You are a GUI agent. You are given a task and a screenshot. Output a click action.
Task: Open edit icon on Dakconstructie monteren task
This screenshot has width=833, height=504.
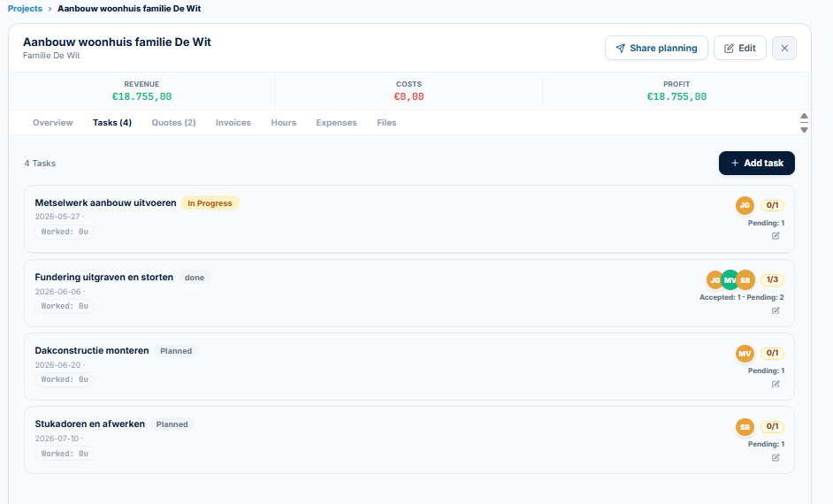tap(776, 384)
